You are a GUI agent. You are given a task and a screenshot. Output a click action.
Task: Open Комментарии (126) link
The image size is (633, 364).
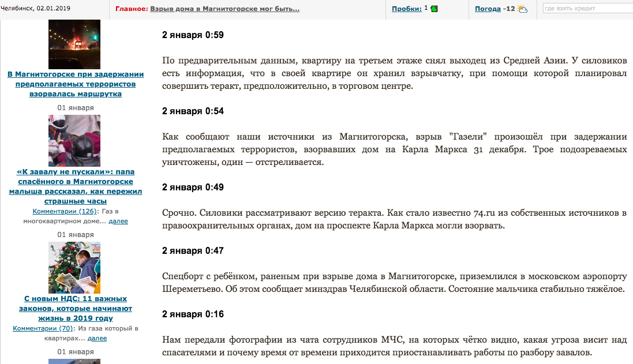64,211
